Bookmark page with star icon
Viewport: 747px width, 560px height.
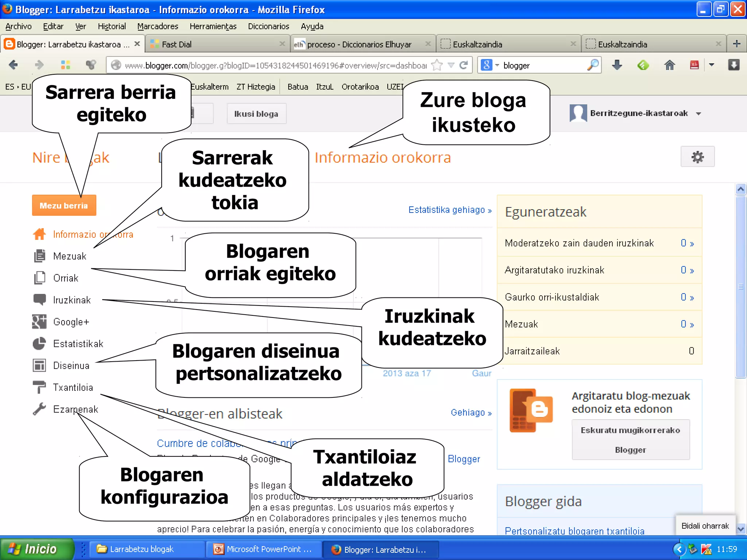(437, 65)
